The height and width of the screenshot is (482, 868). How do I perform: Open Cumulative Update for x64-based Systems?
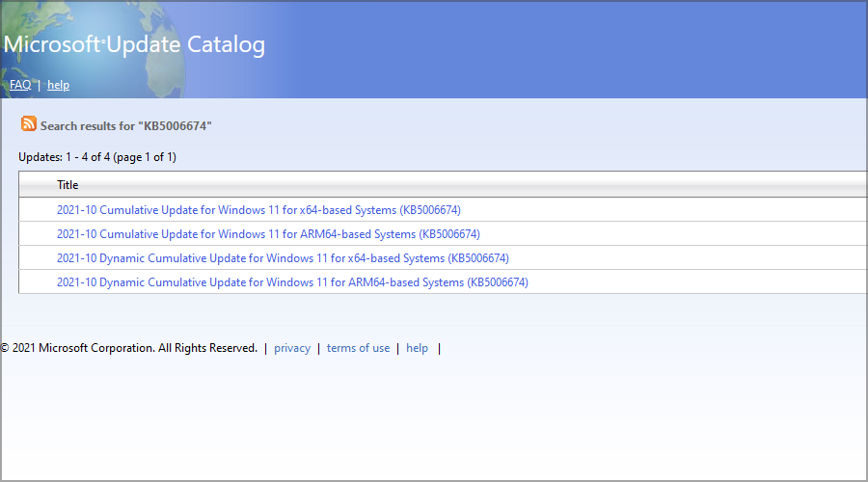pos(258,210)
